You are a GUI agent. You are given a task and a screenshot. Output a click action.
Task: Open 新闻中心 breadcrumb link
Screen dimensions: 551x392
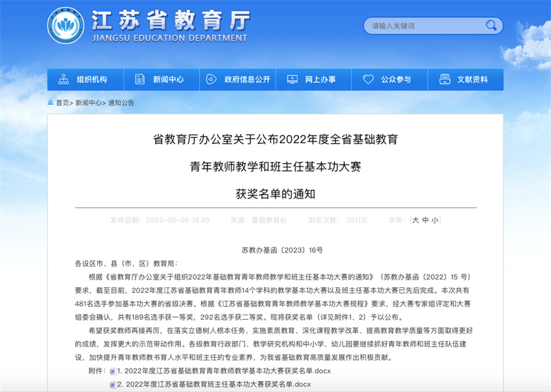tap(88, 103)
